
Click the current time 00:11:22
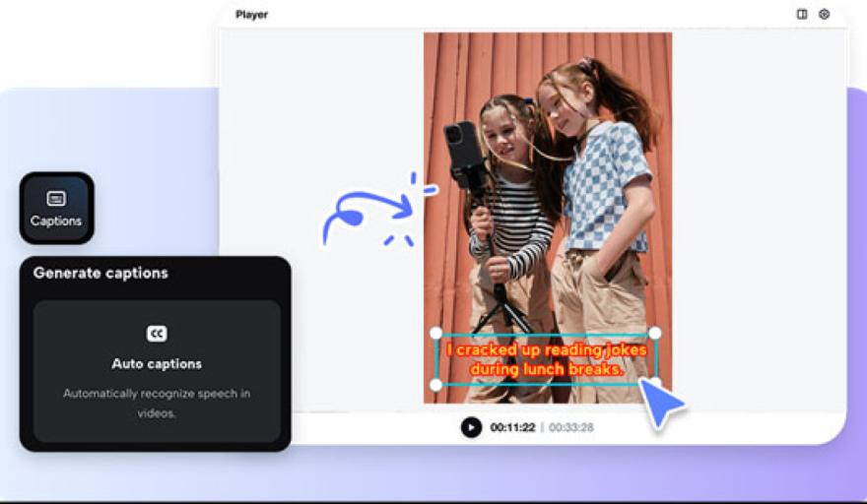512,427
